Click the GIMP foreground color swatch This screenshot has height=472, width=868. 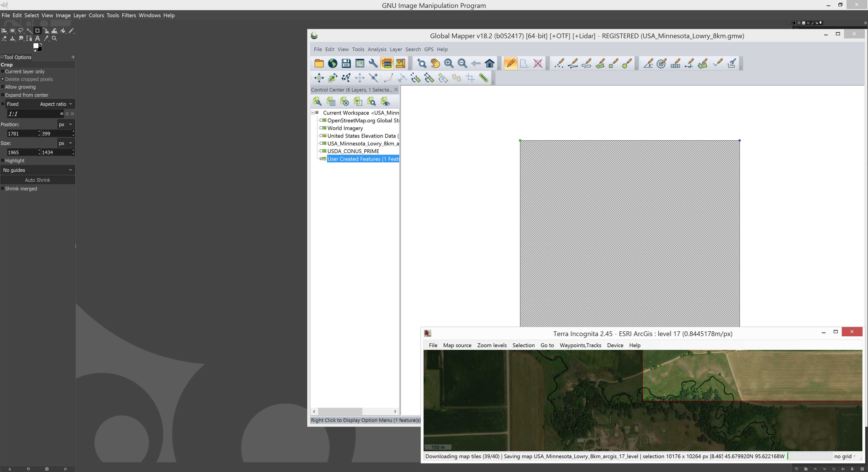[36, 46]
